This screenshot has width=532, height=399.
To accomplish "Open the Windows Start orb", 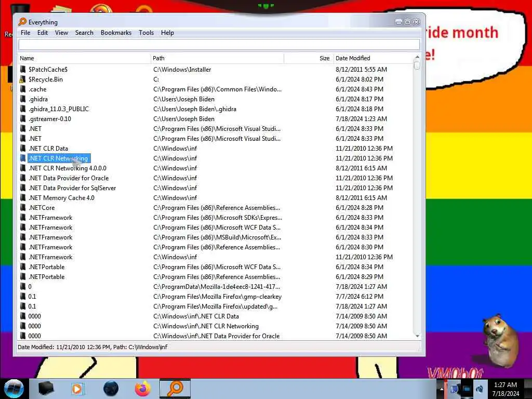I will click(x=14, y=389).
